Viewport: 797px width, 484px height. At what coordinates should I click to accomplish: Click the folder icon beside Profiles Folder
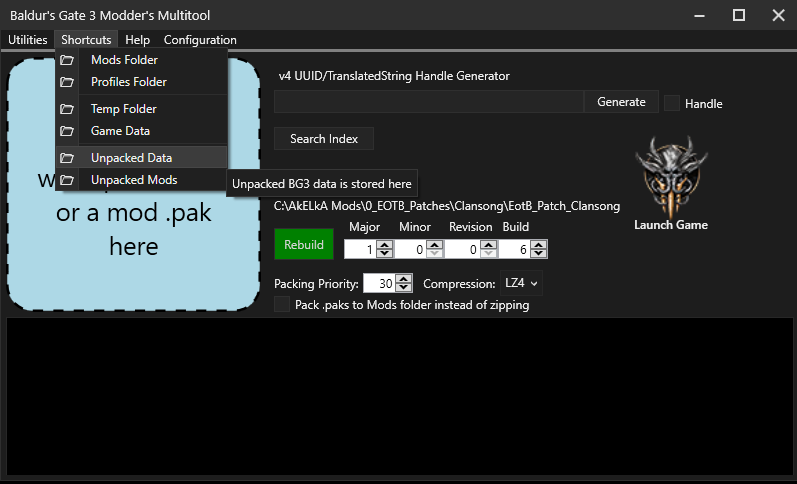[x=67, y=82]
